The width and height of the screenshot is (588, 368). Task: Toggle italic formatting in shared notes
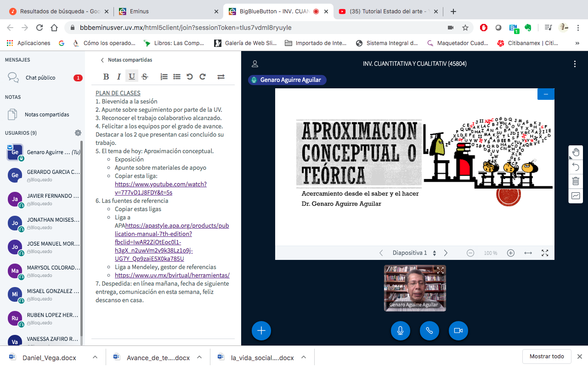(x=119, y=77)
